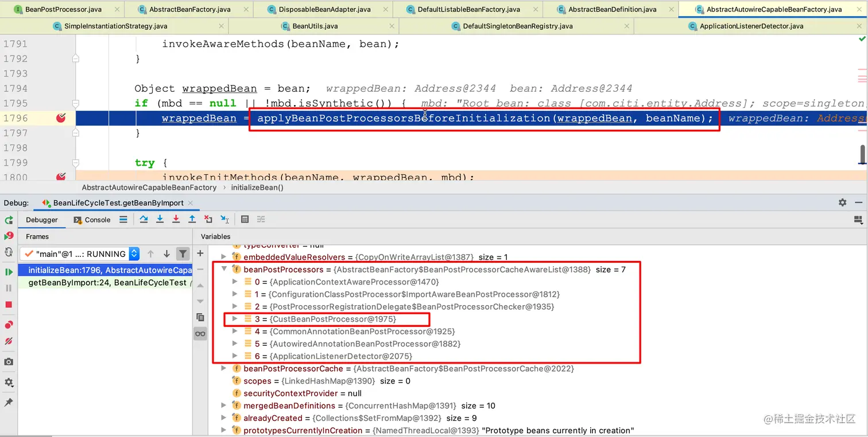Collapse the beanPostProcessors node

(224, 270)
